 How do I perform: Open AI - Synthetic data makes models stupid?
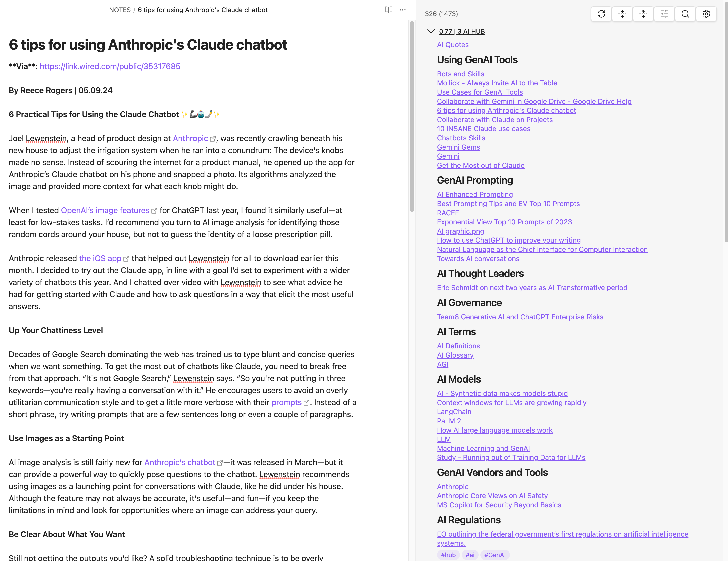pyautogui.click(x=502, y=393)
